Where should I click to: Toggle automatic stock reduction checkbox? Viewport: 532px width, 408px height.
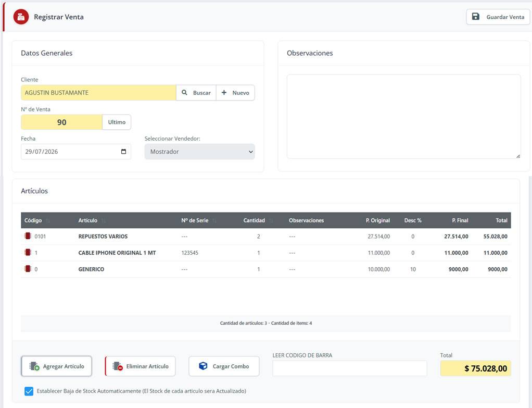pyautogui.click(x=29, y=391)
